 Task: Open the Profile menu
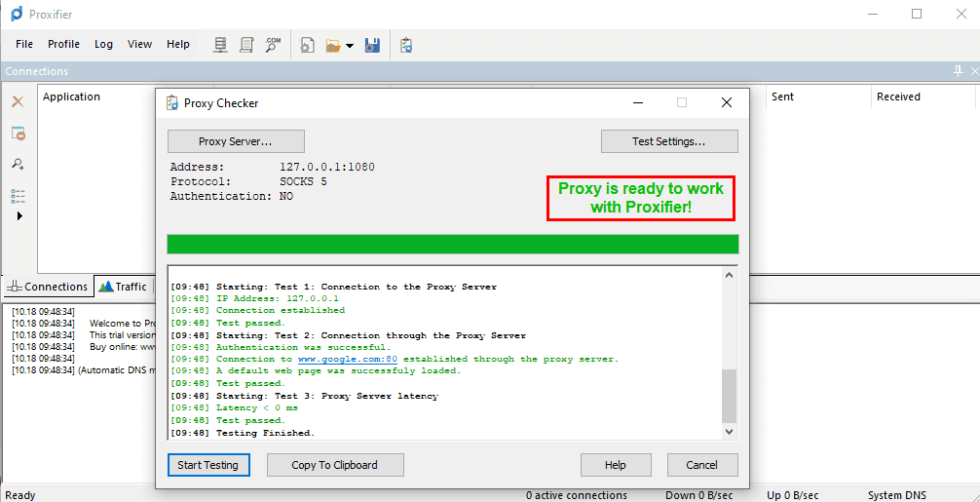(63, 45)
